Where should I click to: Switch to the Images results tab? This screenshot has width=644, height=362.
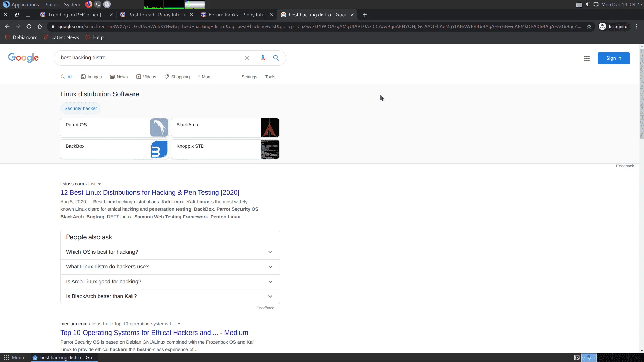(91, 77)
